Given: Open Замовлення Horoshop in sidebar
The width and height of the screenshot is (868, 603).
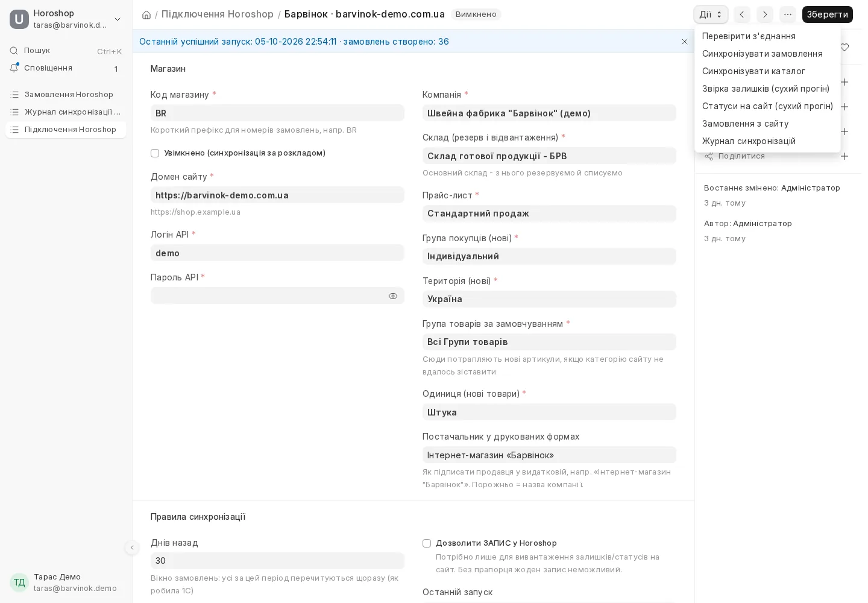Looking at the screenshot, I should coord(66,95).
